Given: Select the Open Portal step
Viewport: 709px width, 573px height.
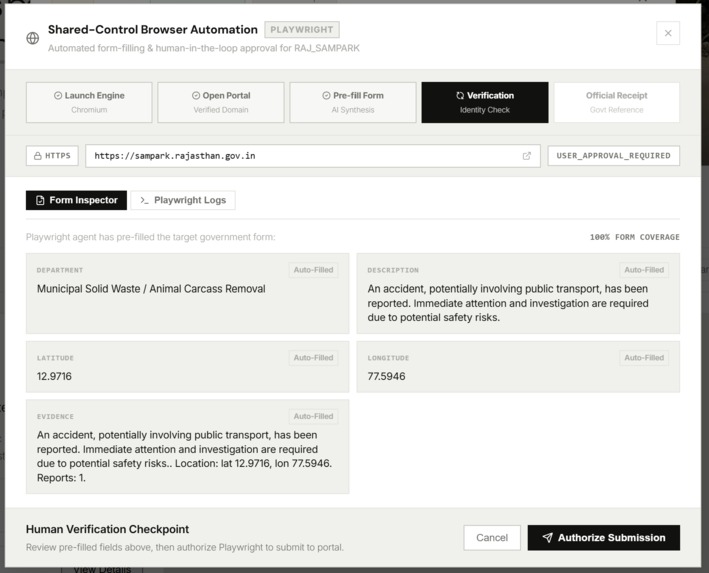Looking at the screenshot, I should 221,102.
